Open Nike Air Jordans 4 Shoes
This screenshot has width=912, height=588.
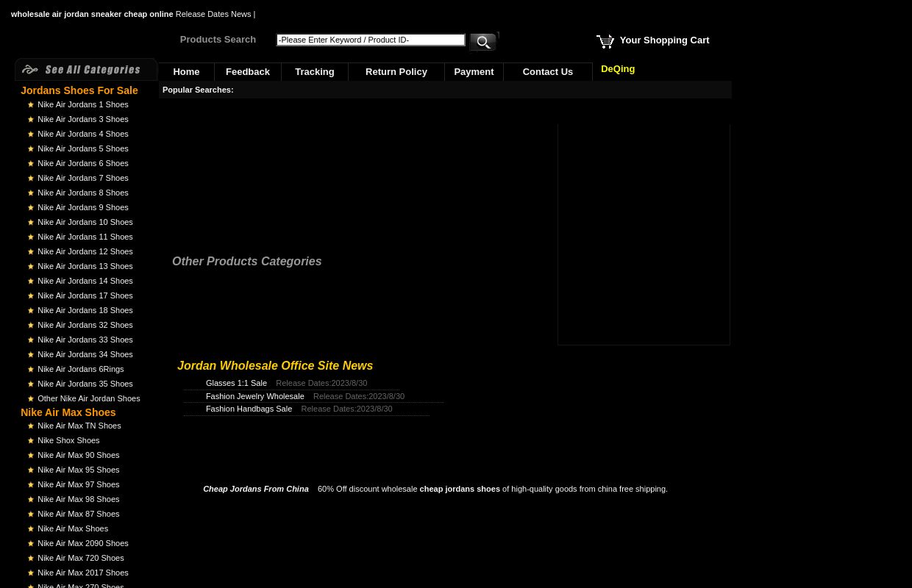coord(83,134)
